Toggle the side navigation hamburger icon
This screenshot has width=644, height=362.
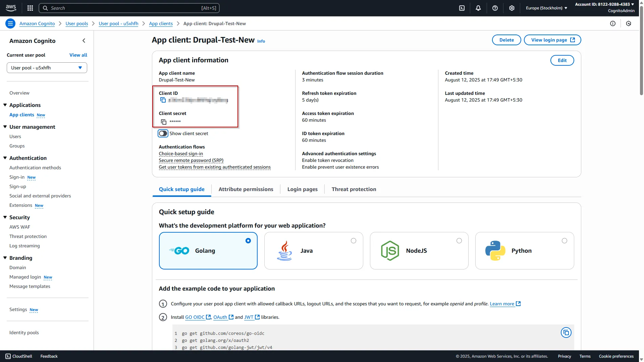tap(10, 23)
